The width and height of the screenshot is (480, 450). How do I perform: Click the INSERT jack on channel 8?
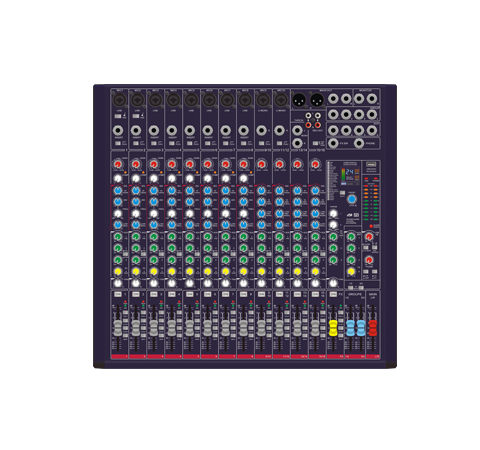coord(244,130)
